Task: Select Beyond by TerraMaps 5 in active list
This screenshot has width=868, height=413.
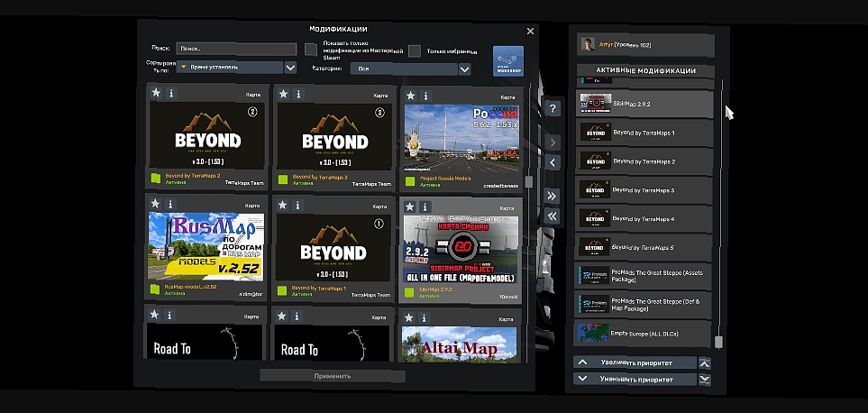Action: tap(644, 247)
